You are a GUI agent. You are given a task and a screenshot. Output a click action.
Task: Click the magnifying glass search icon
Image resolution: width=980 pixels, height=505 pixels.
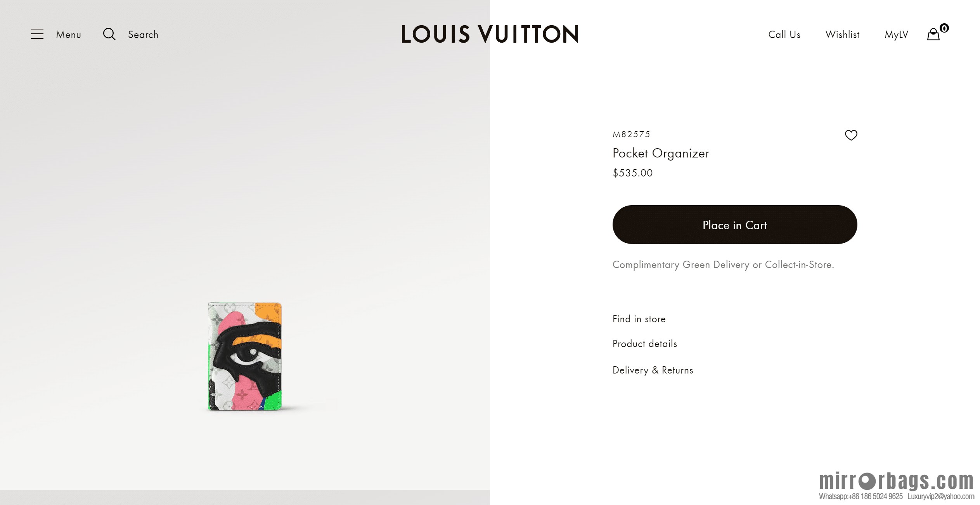109,34
